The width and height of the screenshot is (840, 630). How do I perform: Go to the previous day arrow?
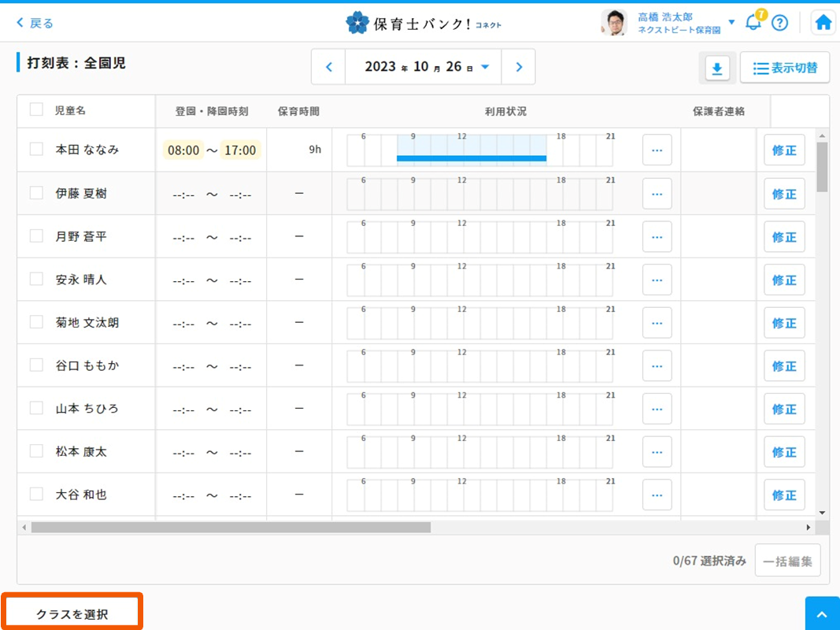(329, 67)
